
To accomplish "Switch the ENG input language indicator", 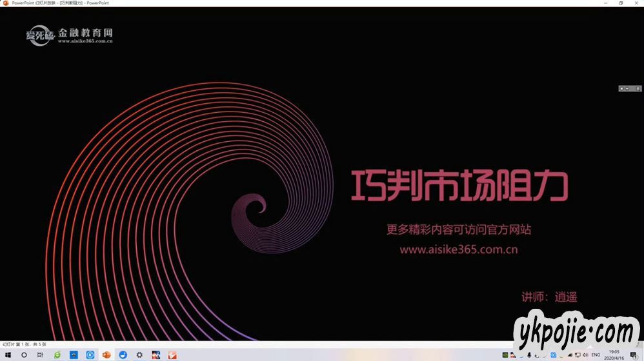I will (596, 355).
